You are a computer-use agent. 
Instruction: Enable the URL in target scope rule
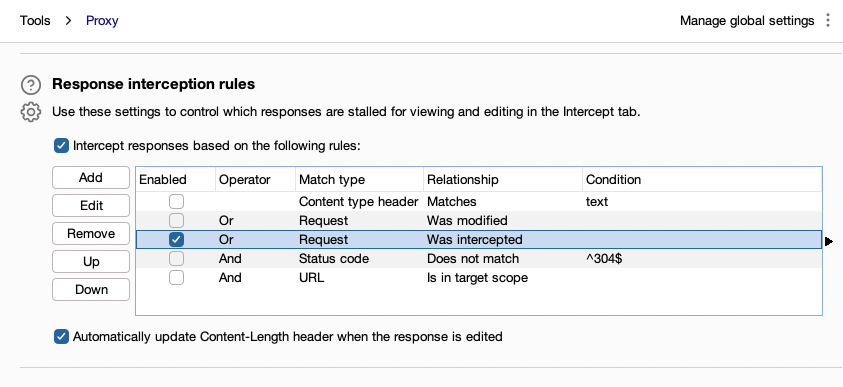pos(176,277)
